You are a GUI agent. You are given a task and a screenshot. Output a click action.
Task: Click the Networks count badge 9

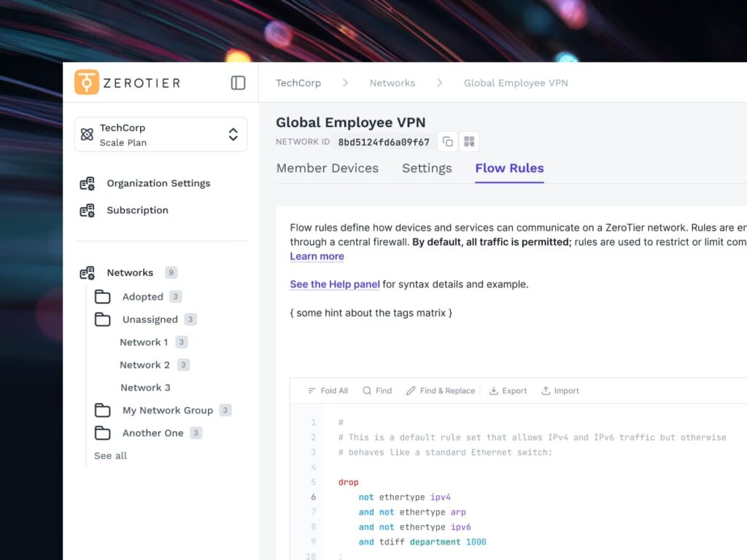[x=171, y=273]
